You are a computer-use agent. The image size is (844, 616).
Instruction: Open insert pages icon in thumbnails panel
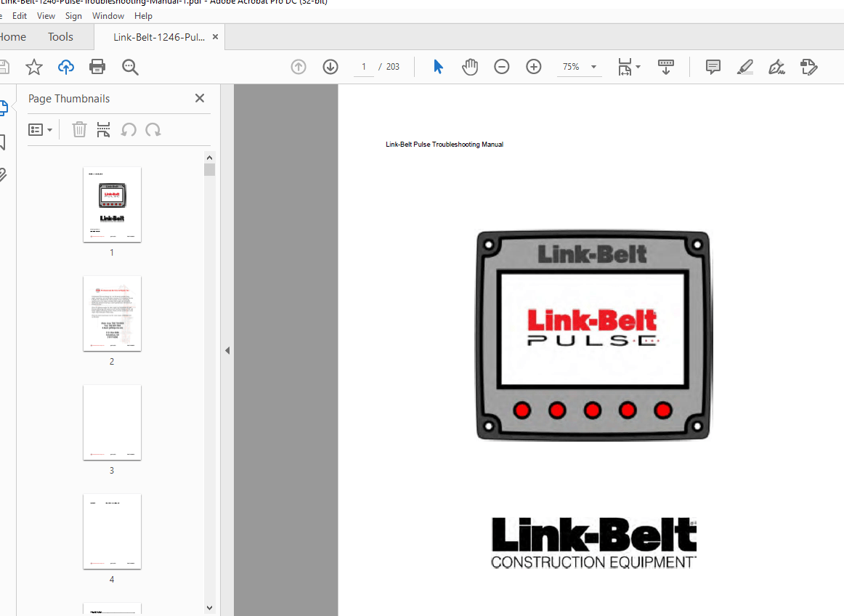pos(103,129)
